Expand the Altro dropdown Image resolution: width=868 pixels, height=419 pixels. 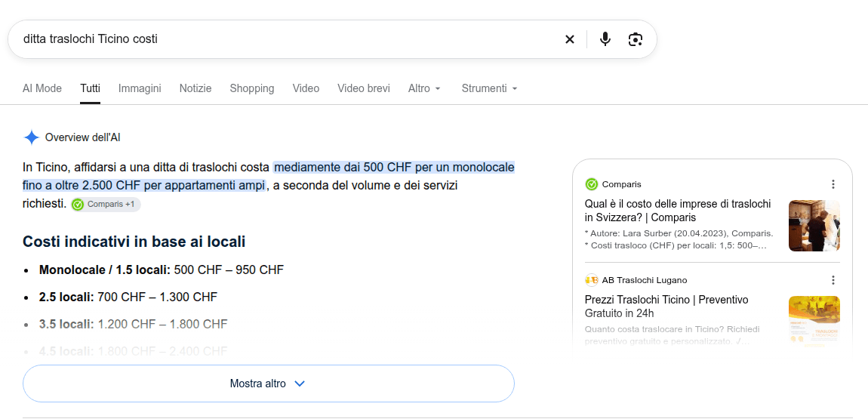click(425, 88)
